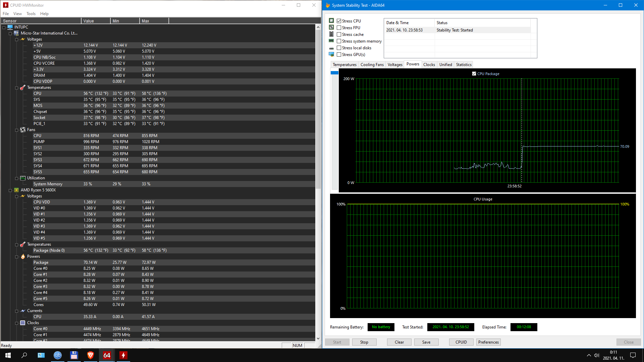Viewport: 644px width, 362px height.
Task: Switch to the Temperatures tab in AIDA64
Action: 344,65
